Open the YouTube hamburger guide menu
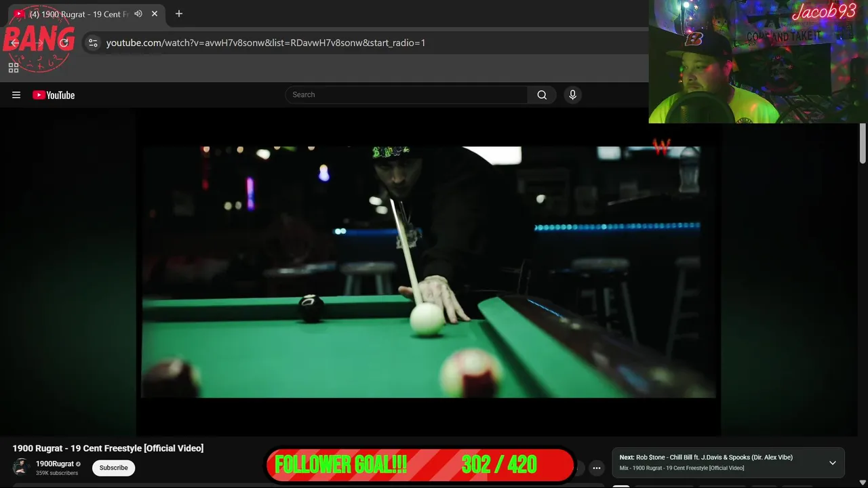Viewport: 868px width, 488px height. coord(16,95)
